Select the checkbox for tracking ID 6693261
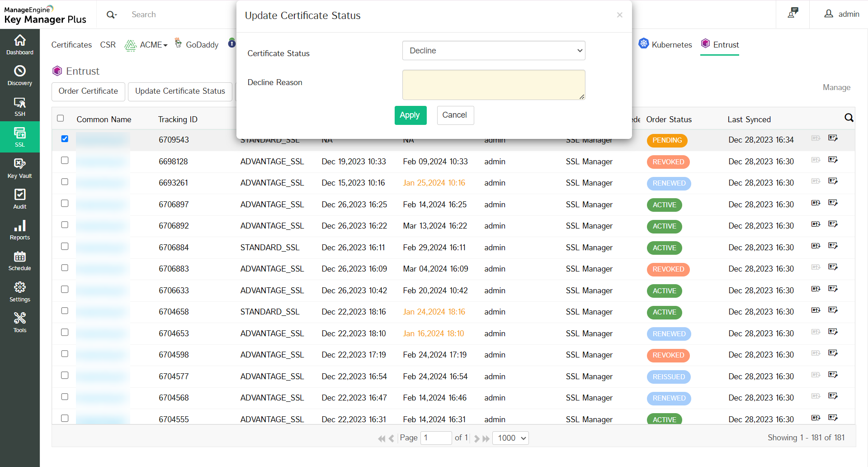The image size is (868, 467). (x=65, y=182)
